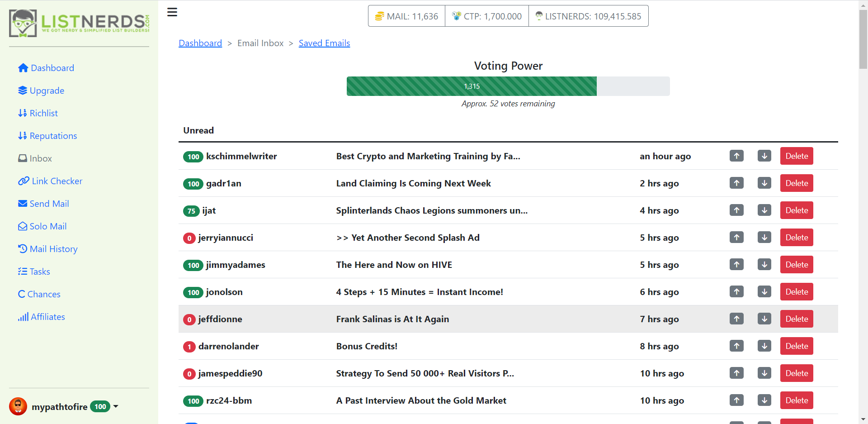The width and height of the screenshot is (868, 424).
Task: Upvote the rzc24-bbm email
Action: tap(736, 400)
